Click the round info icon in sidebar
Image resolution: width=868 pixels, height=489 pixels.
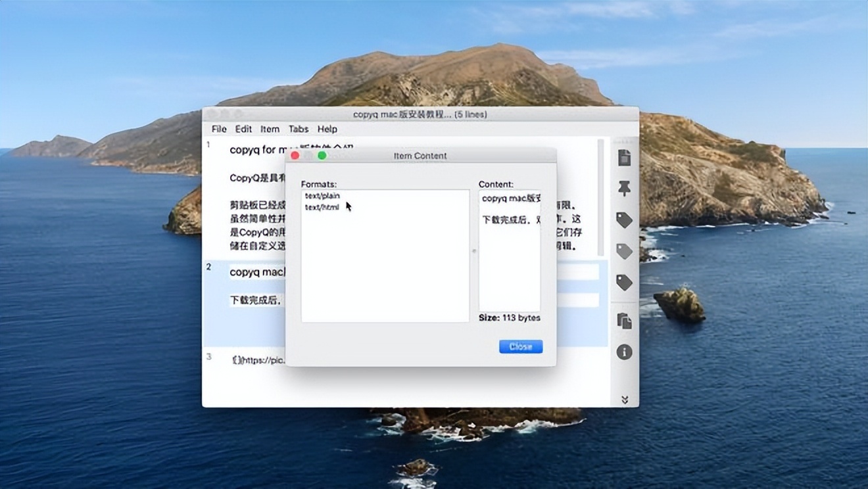tap(624, 352)
